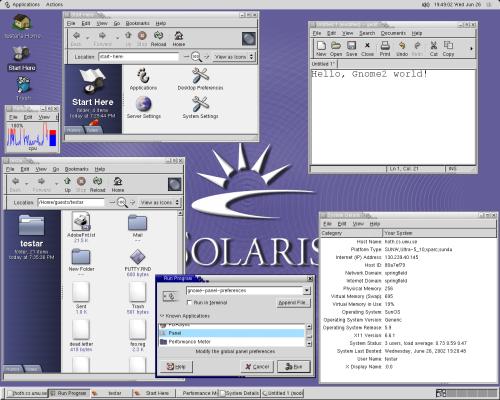The height and width of the screenshot is (400, 500).
Task: Switch to System Details in the taskbar
Action: click(239, 393)
